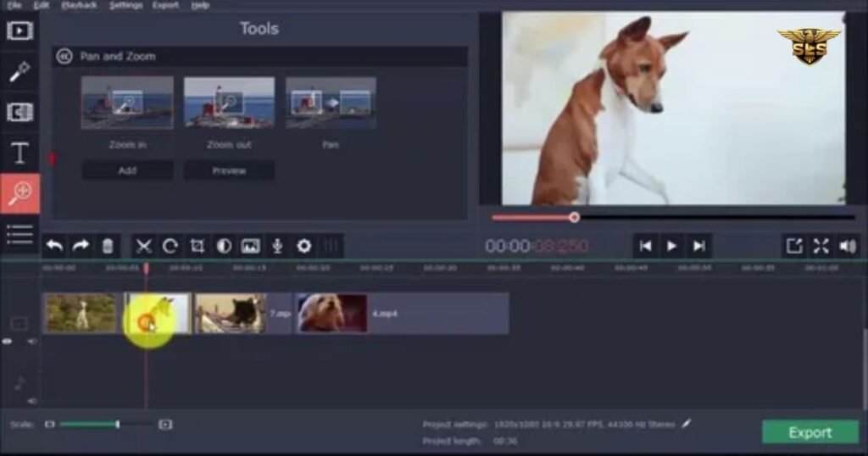Open the Playback menu

79,5
